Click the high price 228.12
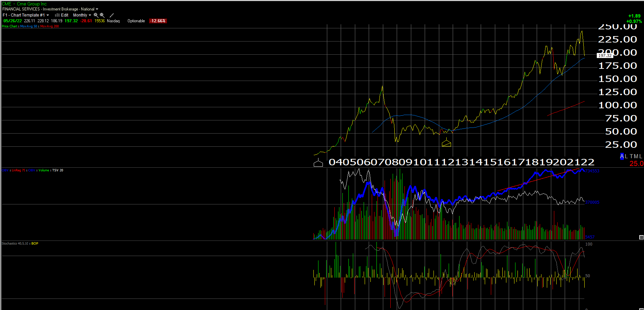Image resolution: width=644 pixels, height=310 pixels. click(43, 21)
